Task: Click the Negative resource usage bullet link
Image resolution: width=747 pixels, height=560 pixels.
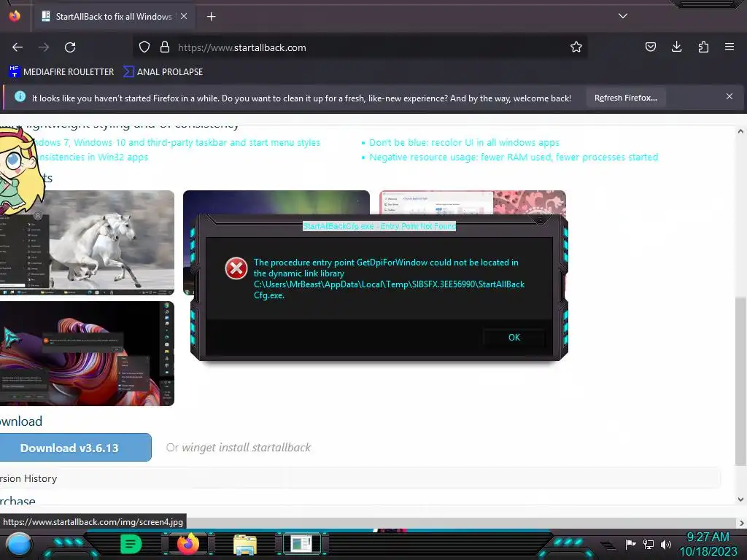Action: [x=514, y=157]
